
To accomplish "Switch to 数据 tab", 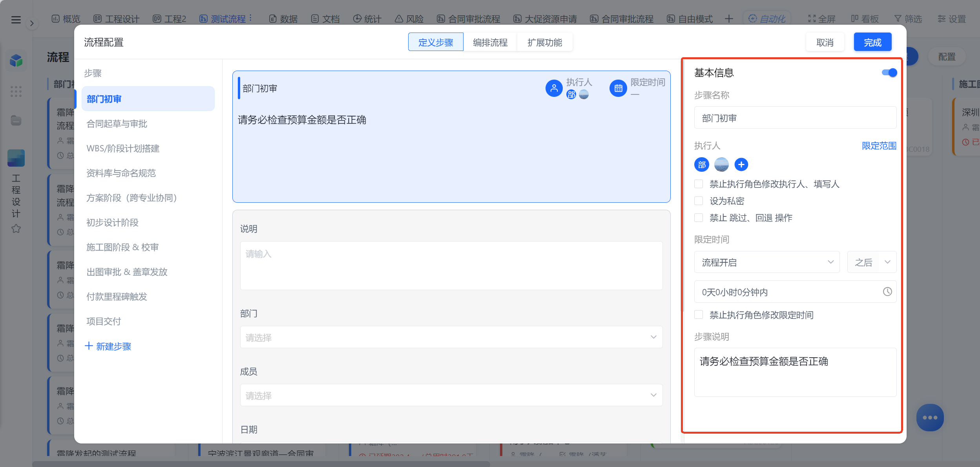I will pyautogui.click(x=283, y=19).
